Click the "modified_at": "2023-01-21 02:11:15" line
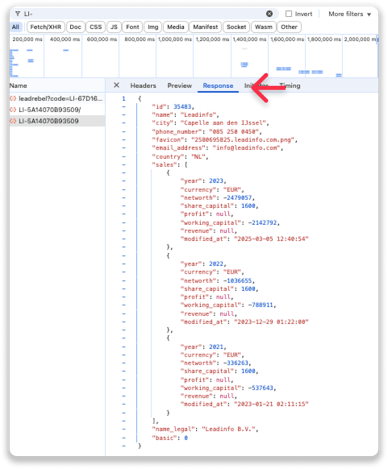 244,404
